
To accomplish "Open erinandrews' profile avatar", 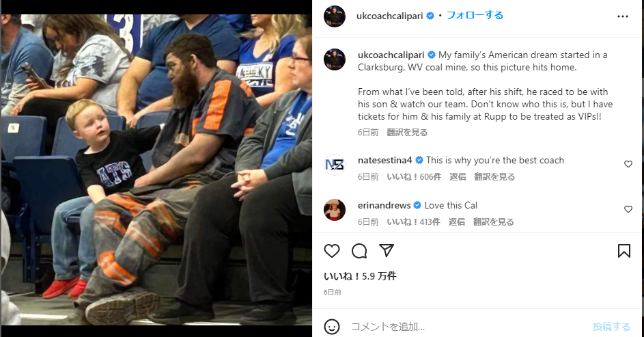I will tap(335, 210).
